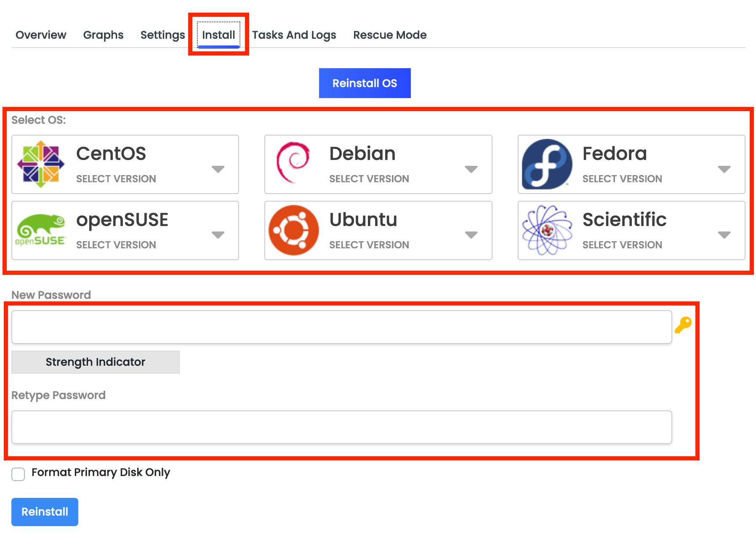Viewport: 756px width, 548px height.
Task: Click the Reinstall OS button
Action: click(365, 83)
